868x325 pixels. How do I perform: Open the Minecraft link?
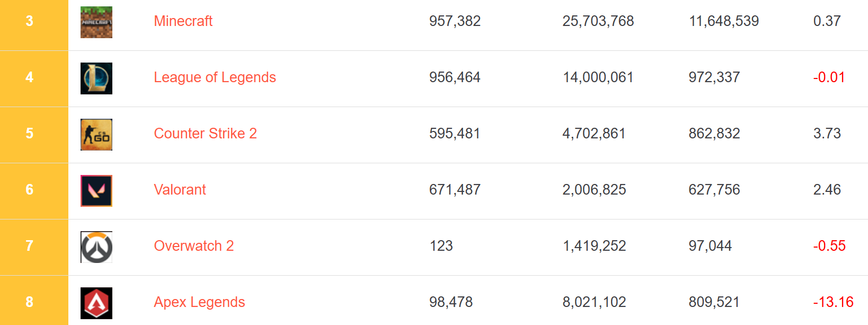[183, 21]
